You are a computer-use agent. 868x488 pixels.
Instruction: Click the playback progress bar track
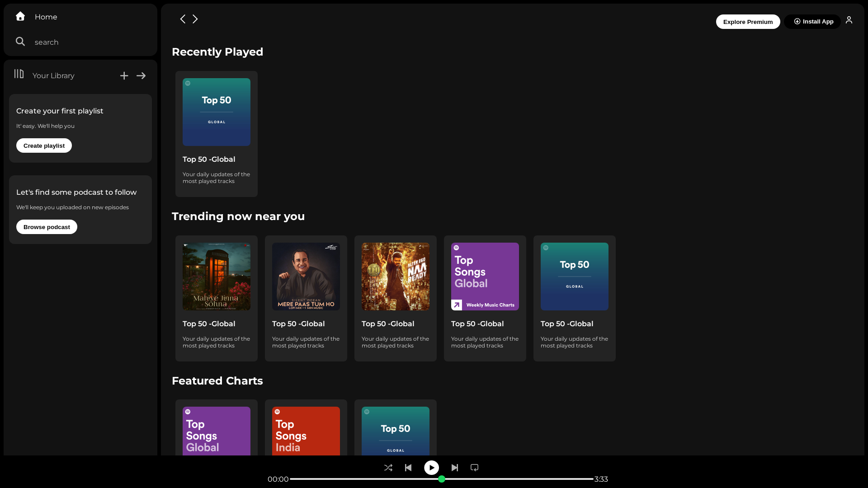coord(442,479)
